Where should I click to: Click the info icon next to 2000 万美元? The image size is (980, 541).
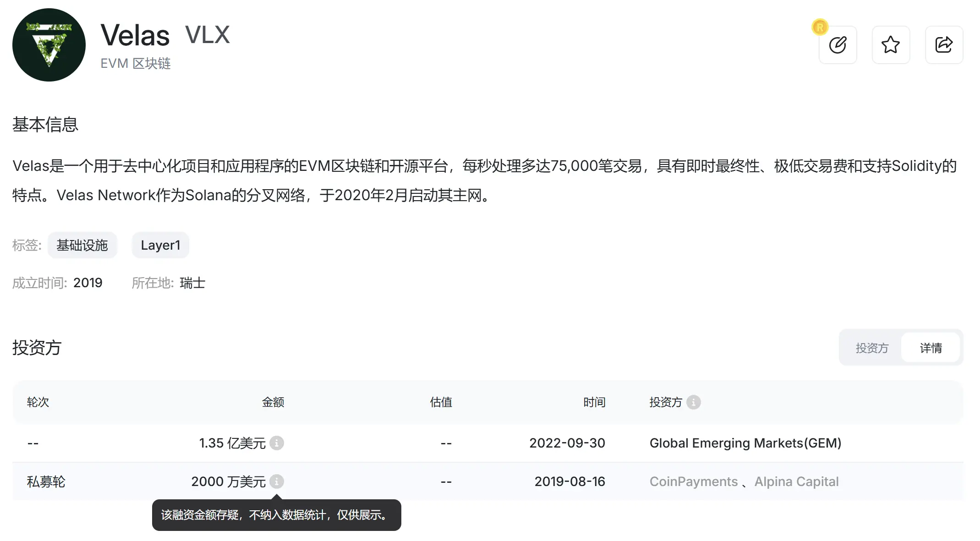pos(277,481)
